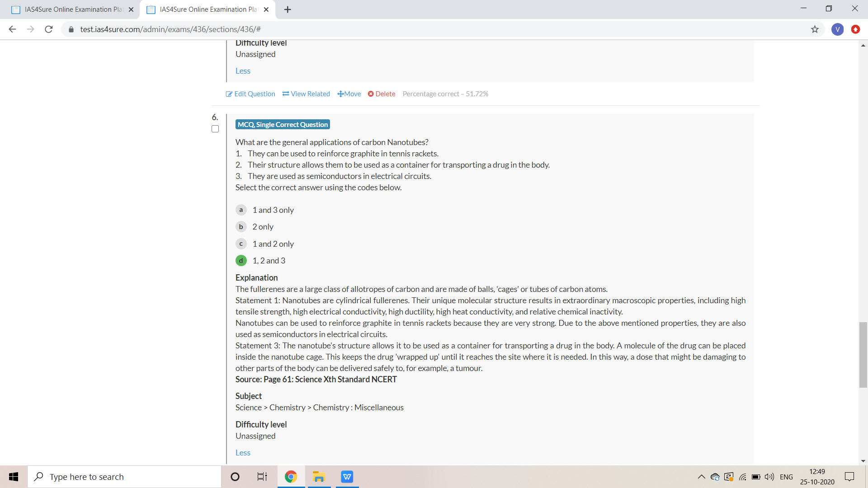Collapse question 6 details with Less
The width and height of the screenshot is (868, 488).
[243, 453]
